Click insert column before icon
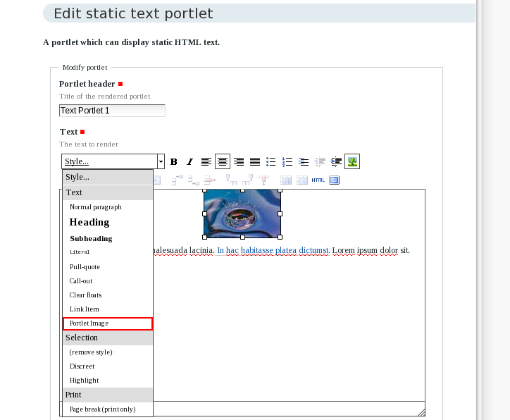 (231, 180)
